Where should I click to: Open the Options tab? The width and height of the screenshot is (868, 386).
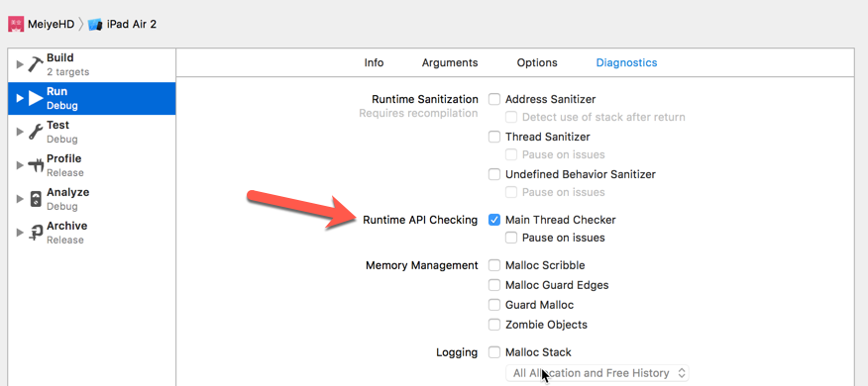[x=537, y=62]
